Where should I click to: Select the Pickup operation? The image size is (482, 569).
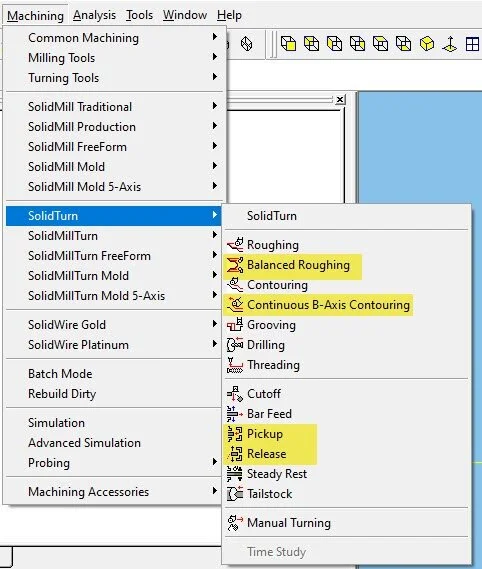tap(265, 434)
